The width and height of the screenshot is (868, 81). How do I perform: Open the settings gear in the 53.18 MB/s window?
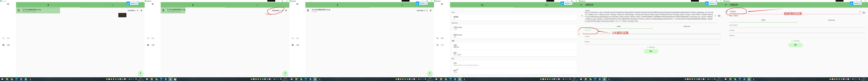3,45
